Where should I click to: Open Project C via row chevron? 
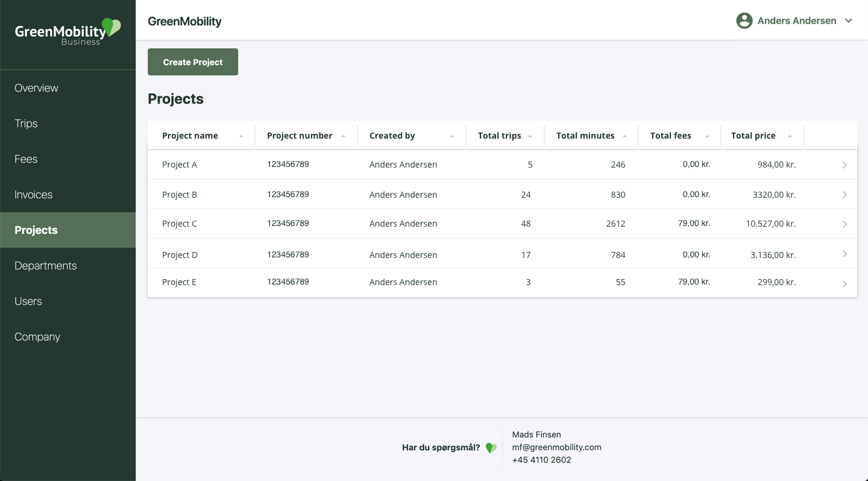(844, 224)
